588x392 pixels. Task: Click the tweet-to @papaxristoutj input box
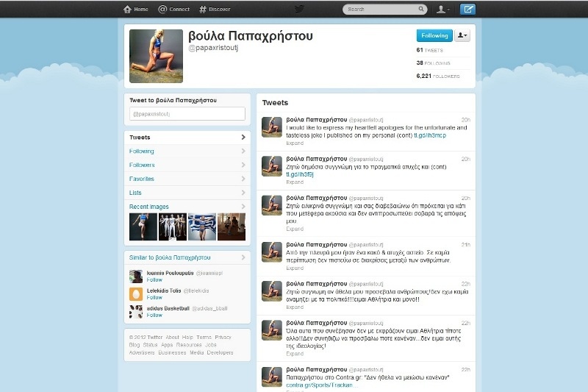187,114
